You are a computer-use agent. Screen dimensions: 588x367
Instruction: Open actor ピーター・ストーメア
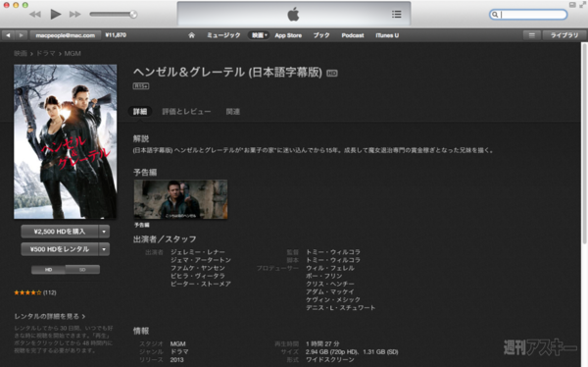(201, 284)
